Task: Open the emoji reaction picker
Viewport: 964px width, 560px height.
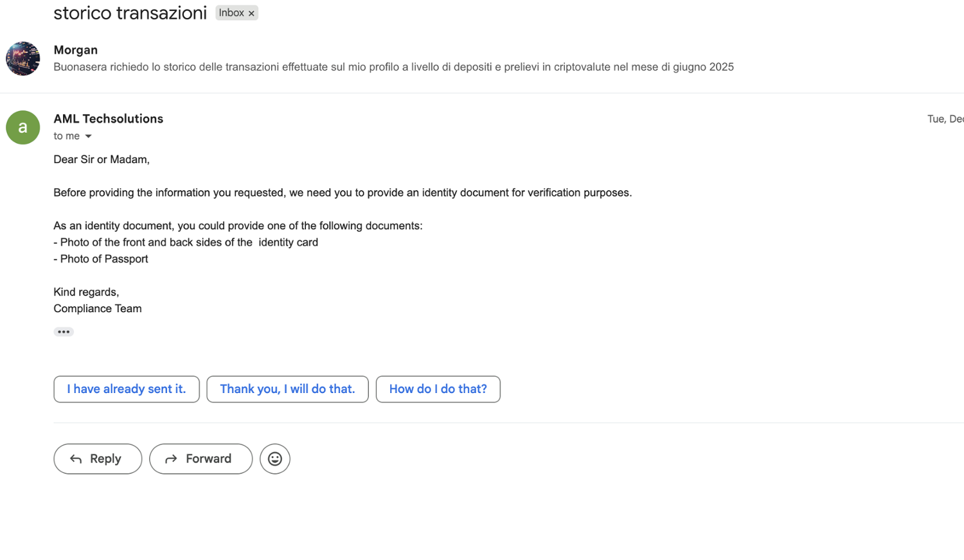Action: click(x=275, y=459)
